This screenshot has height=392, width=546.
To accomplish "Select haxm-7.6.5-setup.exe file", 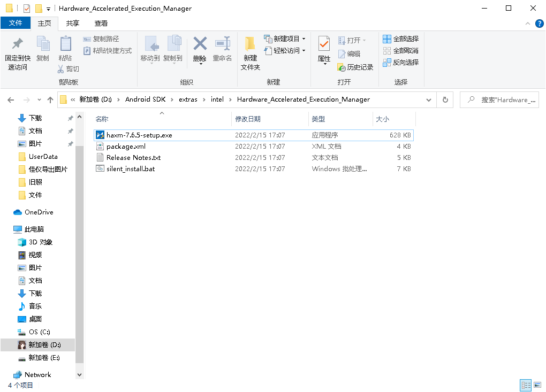I will (x=254, y=135).
